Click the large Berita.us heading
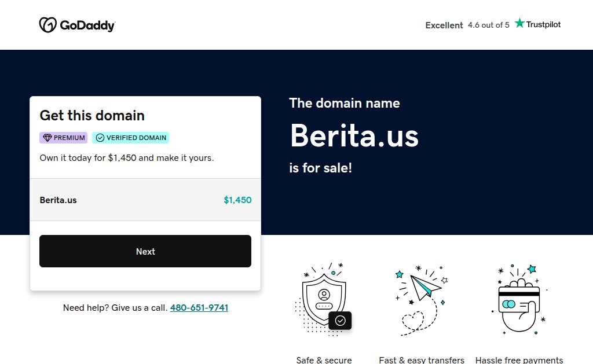593x364 pixels. (354, 135)
